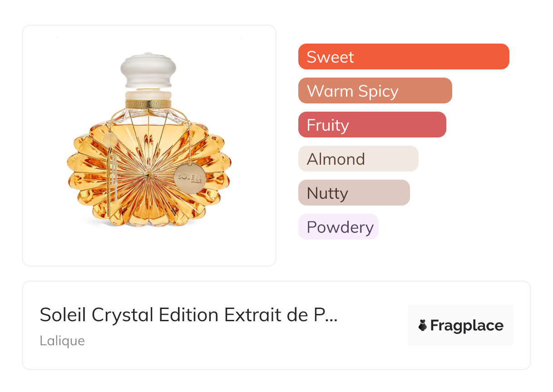Open the perfume bottle product image
The height and width of the screenshot is (392, 553).
[x=149, y=145]
